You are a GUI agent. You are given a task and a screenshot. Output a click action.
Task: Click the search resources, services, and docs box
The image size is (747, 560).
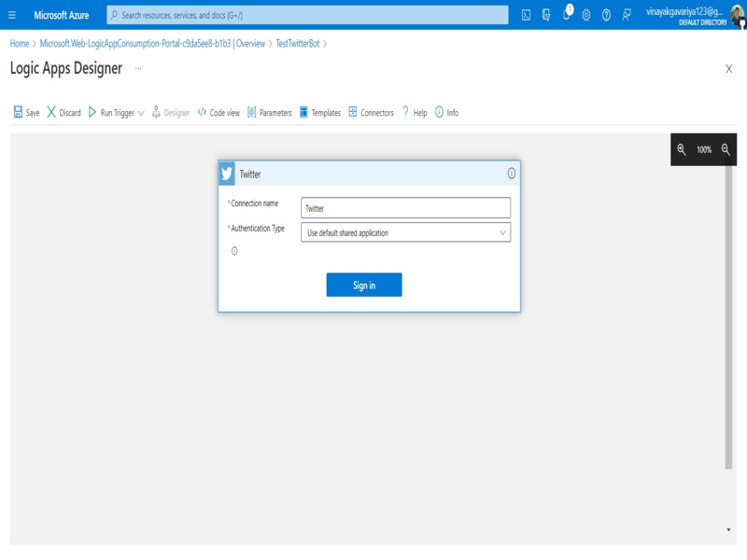pyautogui.click(x=308, y=15)
